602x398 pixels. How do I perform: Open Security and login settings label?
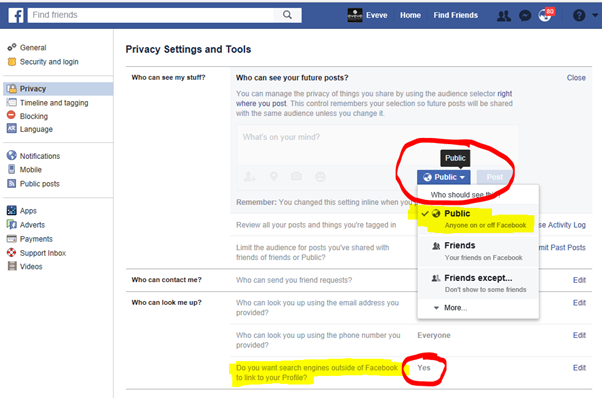49,62
